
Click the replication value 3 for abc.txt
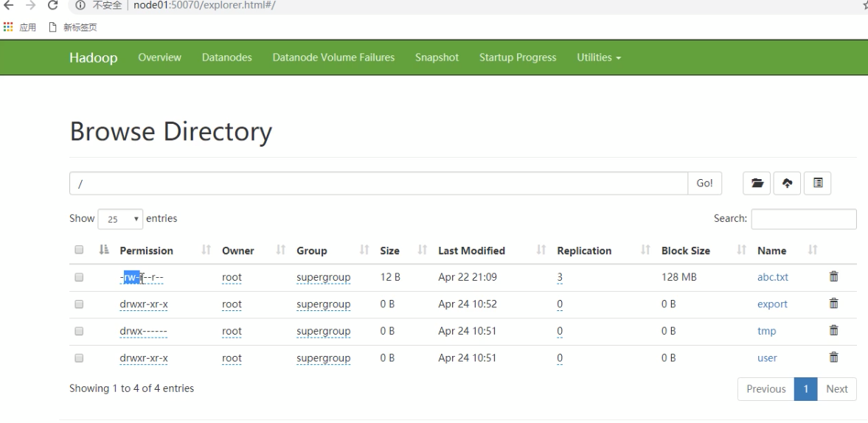coord(560,277)
